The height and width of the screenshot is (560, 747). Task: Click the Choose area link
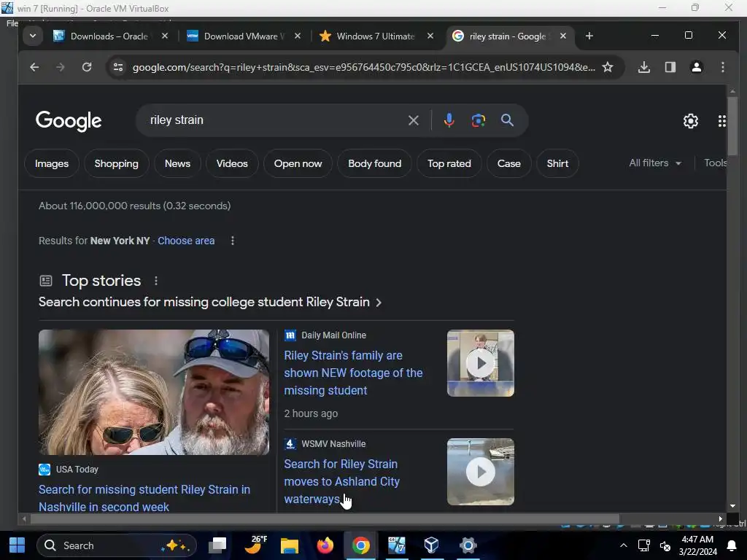186,241
